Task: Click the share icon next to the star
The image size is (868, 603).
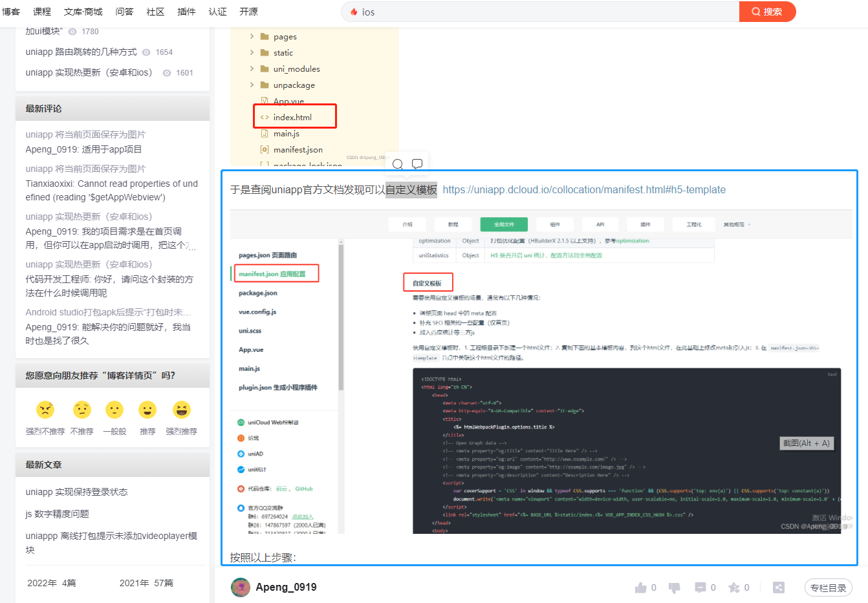Action: pyautogui.click(x=778, y=587)
